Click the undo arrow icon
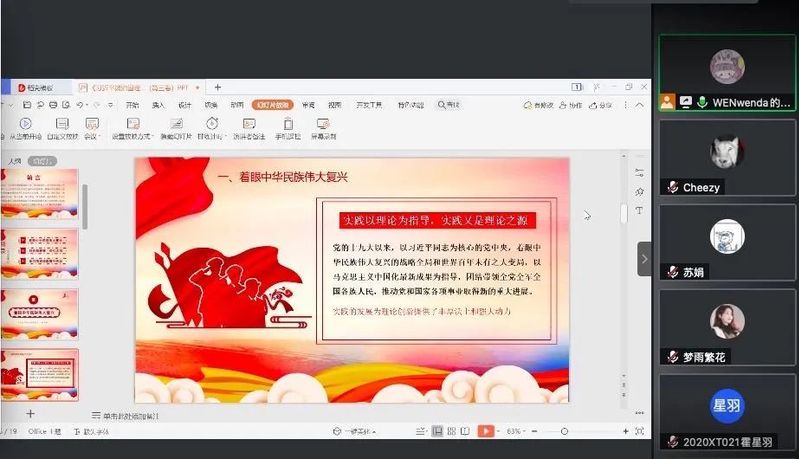 tap(81, 104)
